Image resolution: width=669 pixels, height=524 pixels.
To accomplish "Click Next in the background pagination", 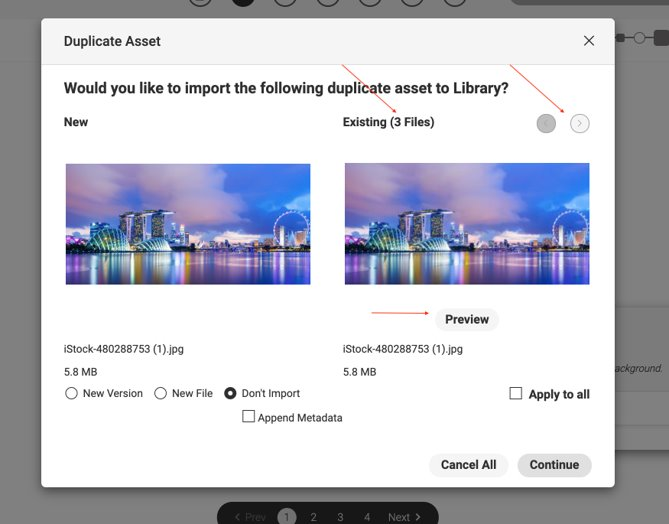I will click(x=404, y=517).
